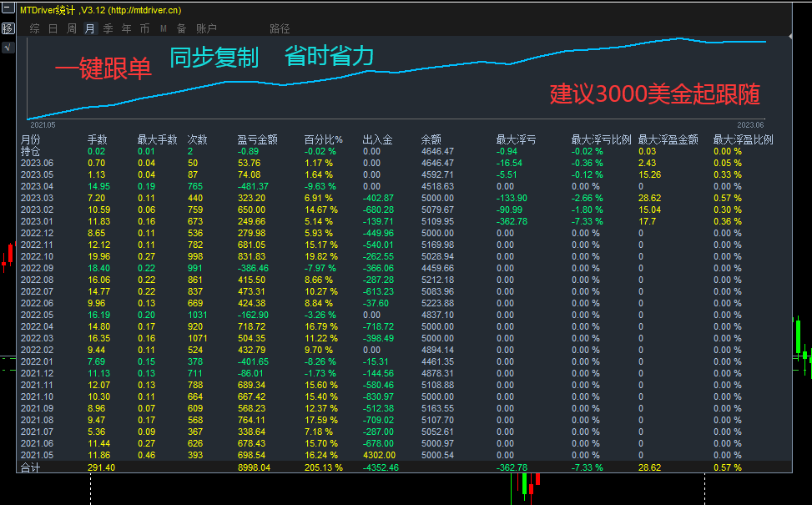Image resolution: width=812 pixels, height=505 pixels.
Task: Select the 2023.04 month row
Action: (404, 186)
